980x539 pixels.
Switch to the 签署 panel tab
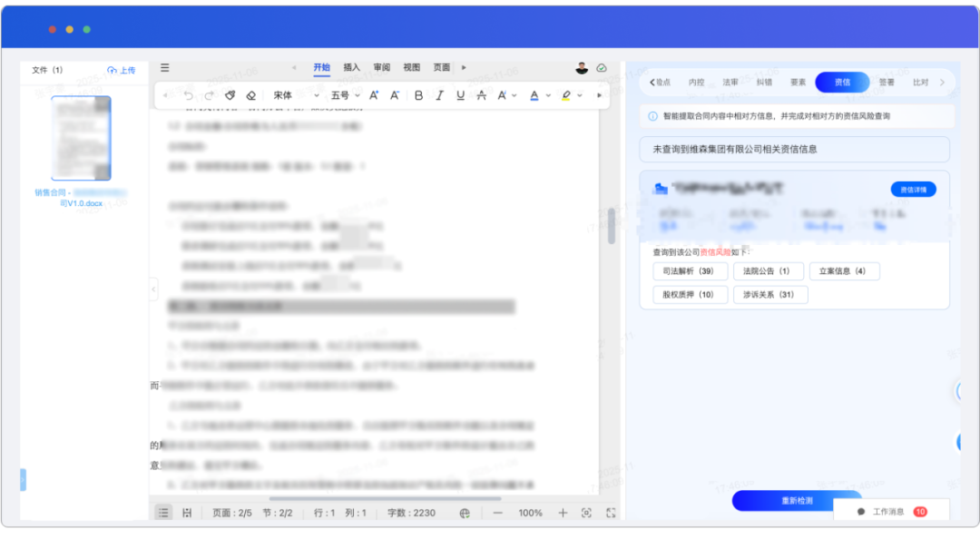point(887,82)
